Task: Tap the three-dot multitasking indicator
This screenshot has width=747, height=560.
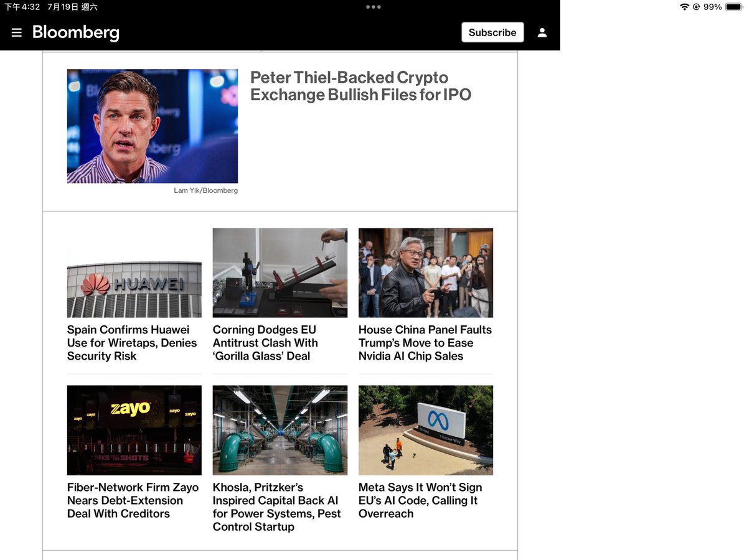Action: point(374,7)
